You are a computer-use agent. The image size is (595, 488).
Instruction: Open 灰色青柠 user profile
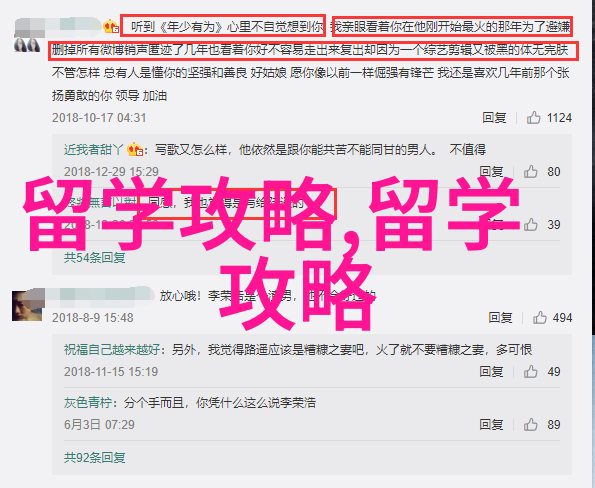tap(88, 403)
